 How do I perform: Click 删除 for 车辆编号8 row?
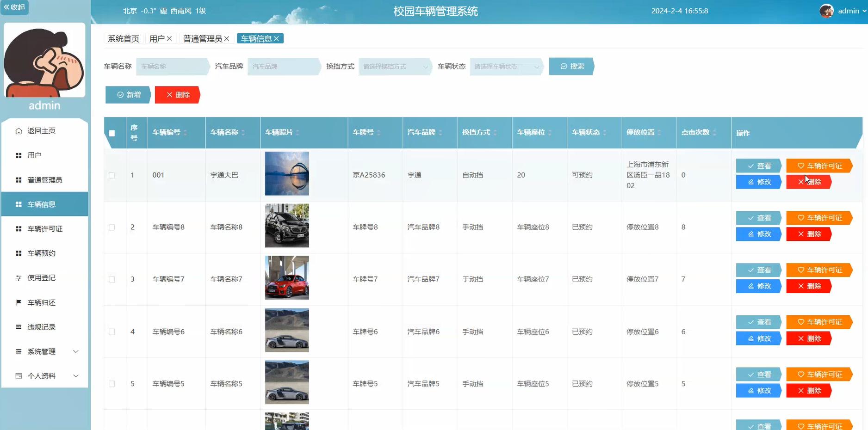click(809, 234)
